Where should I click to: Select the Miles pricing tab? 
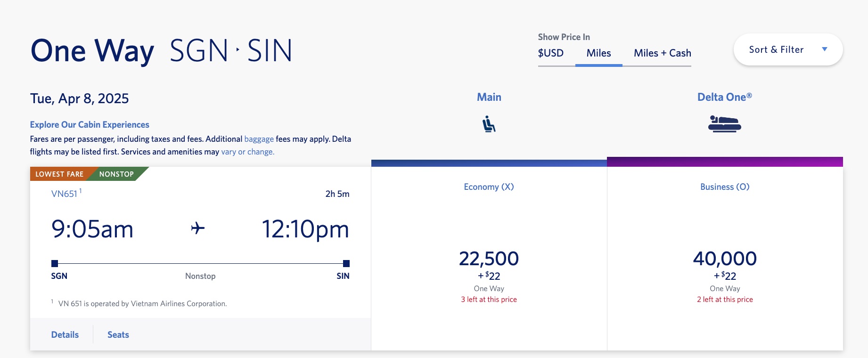pos(598,53)
